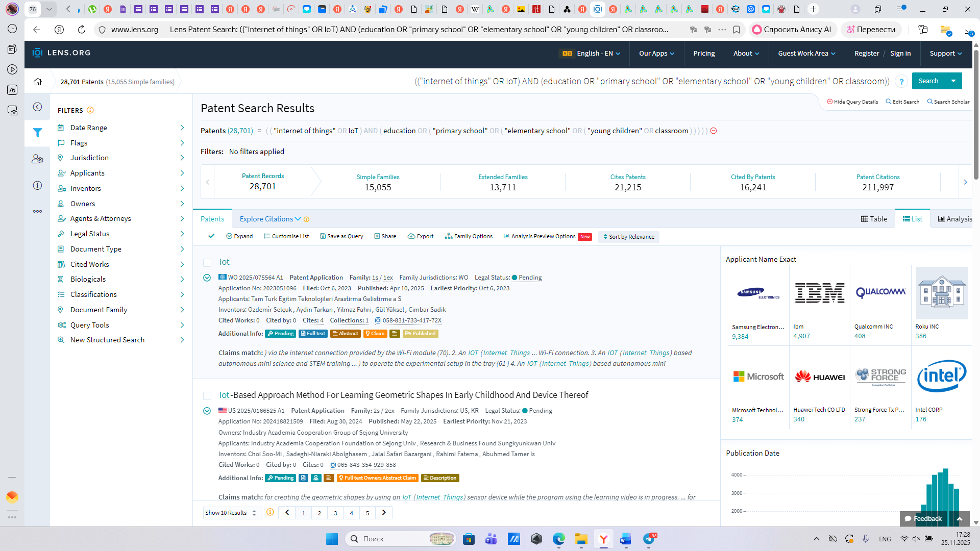Open Telegram from the Windows taskbar
980x551 pixels.
(x=649, y=539)
